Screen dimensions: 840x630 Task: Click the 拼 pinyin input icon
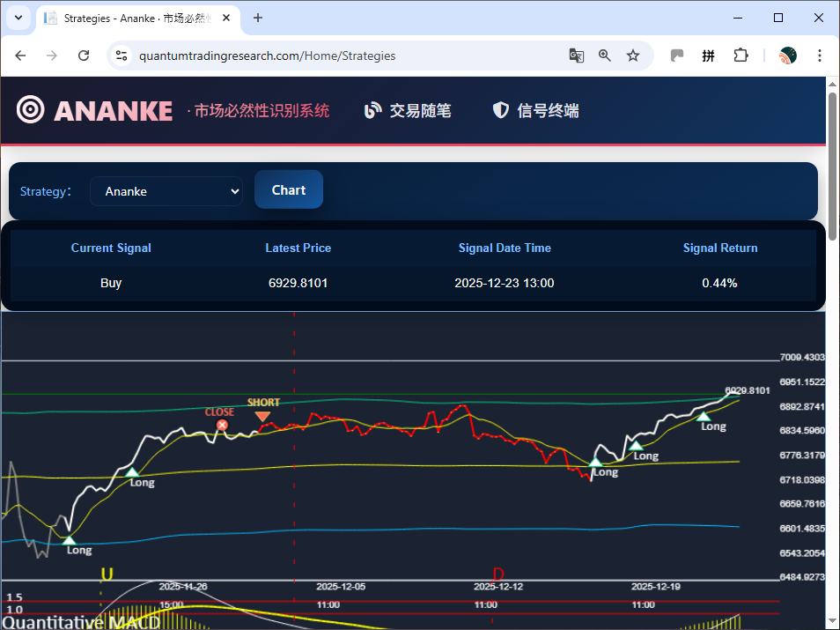coord(708,55)
